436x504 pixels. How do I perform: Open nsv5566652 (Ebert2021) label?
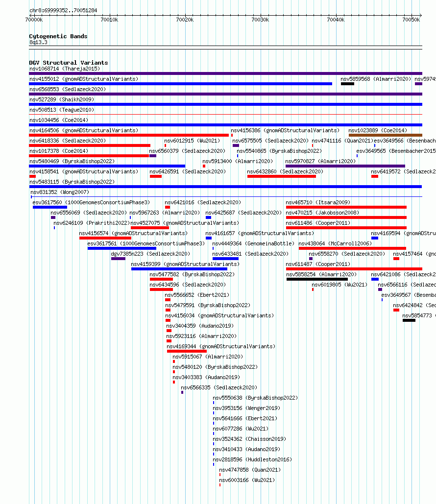point(197,295)
